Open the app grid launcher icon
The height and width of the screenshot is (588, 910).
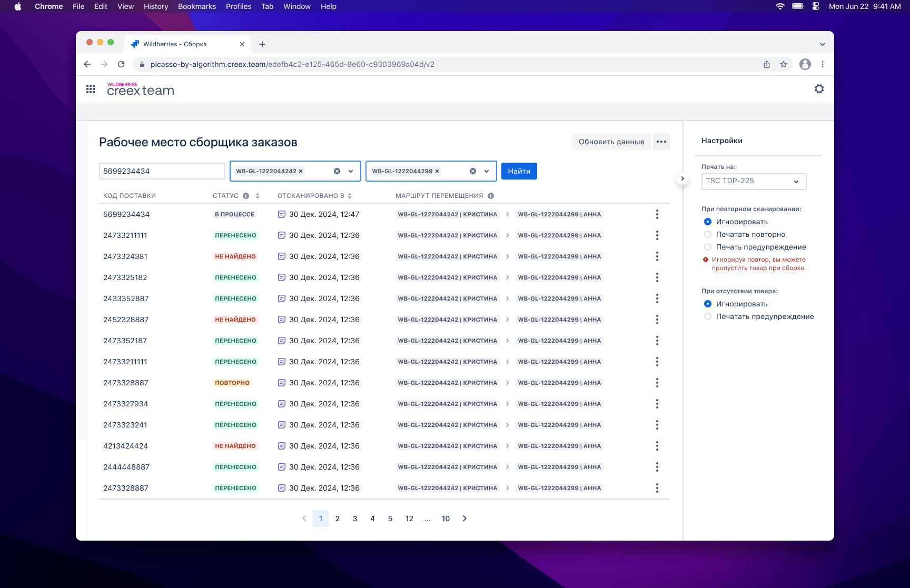pyautogui.click(x=91, y=89)
